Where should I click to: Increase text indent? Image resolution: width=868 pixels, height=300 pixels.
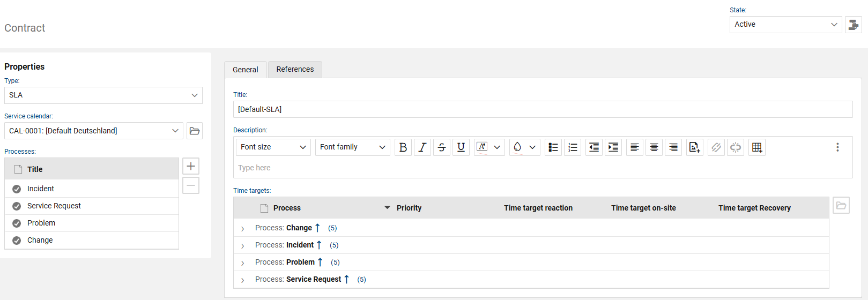click(x=613, y=147)
